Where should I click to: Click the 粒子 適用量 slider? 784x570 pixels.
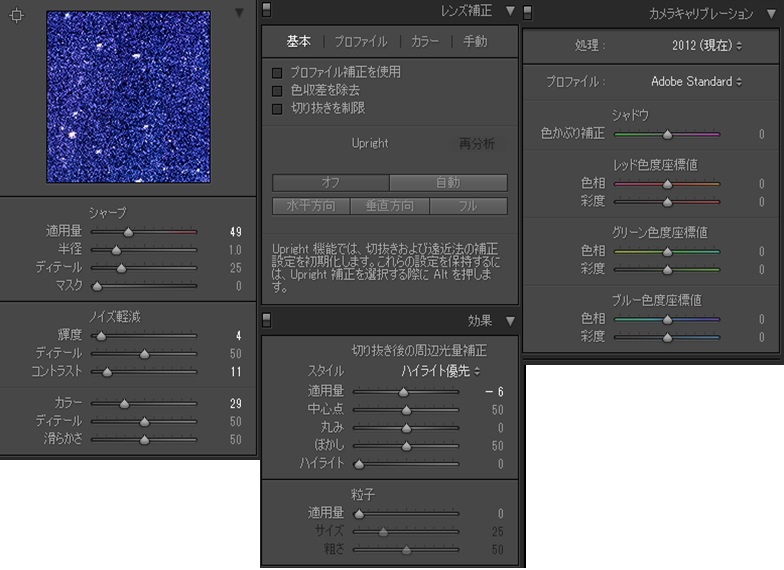pyautogui.click(x=406, y=514)
